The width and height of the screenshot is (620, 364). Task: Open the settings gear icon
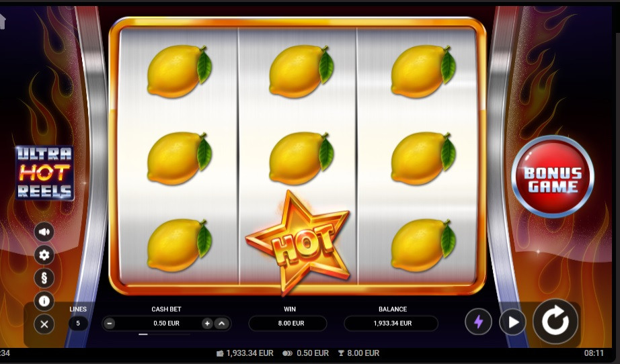(x=44, y=255)
